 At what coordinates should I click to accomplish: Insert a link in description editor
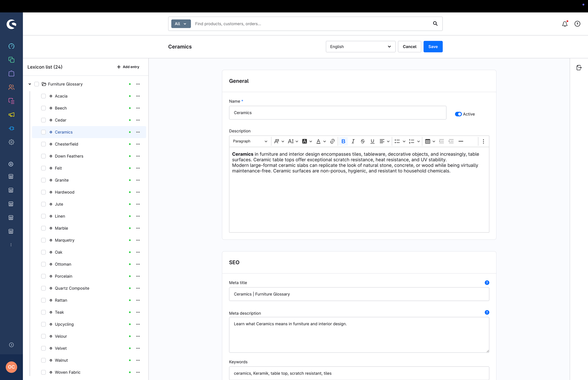coord(332,141)
